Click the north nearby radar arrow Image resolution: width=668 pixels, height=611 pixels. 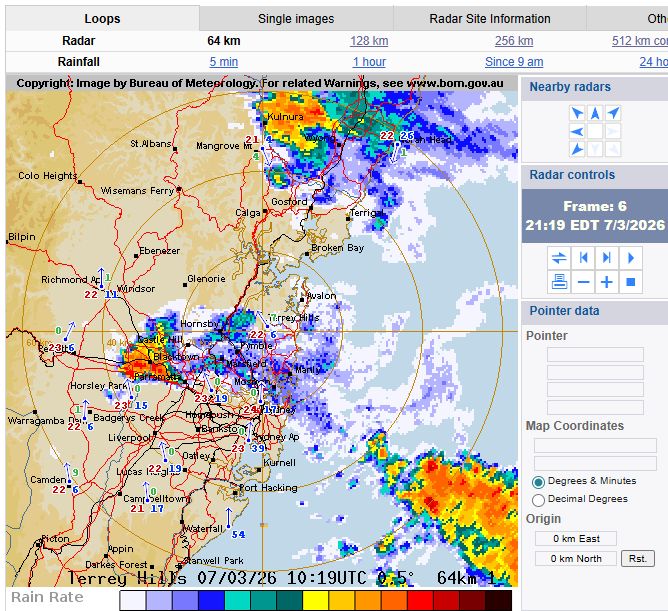(x=595, y=113)
